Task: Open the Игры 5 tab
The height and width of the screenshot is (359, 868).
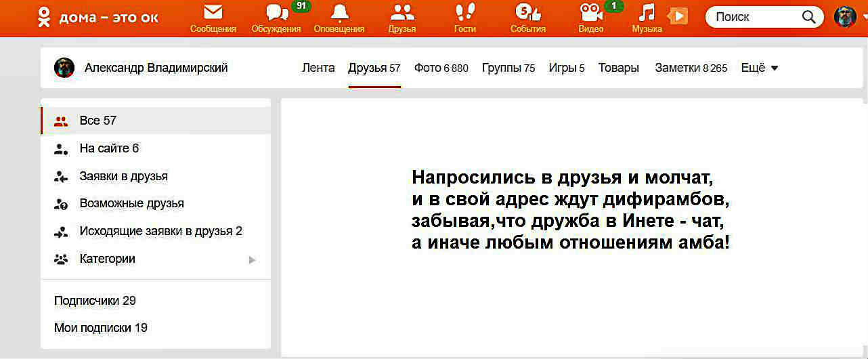Action: point(567,68)
